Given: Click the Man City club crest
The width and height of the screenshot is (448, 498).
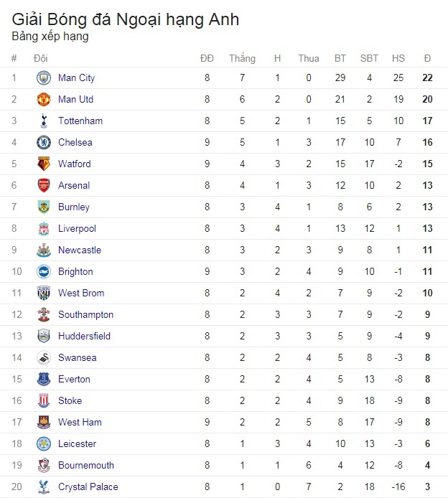Looking at the screenshot, I should pos(44,77).
